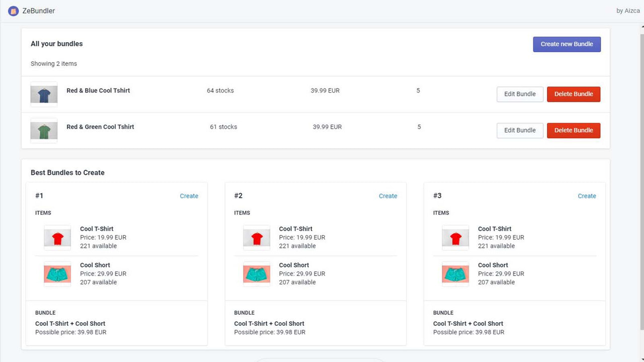Screen dimensions: 644x362
Task: Click the 64 stocks value
Action: [x=220, y=90]
